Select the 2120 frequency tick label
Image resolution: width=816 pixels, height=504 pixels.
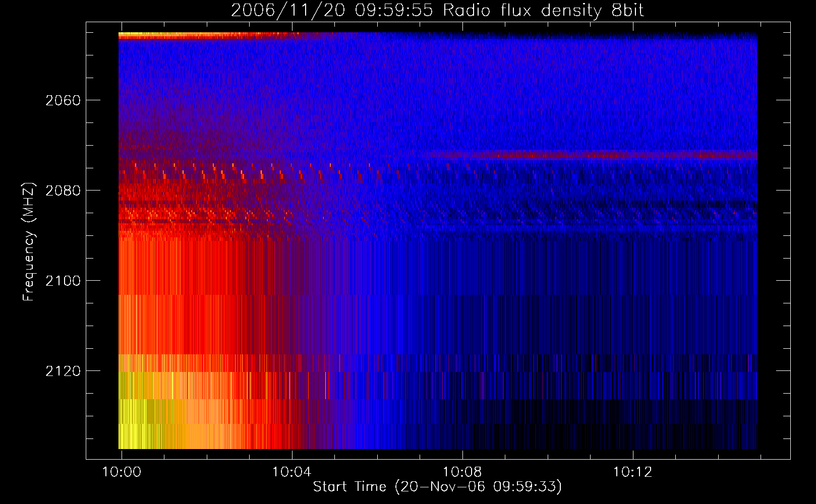tap(63, 371)
